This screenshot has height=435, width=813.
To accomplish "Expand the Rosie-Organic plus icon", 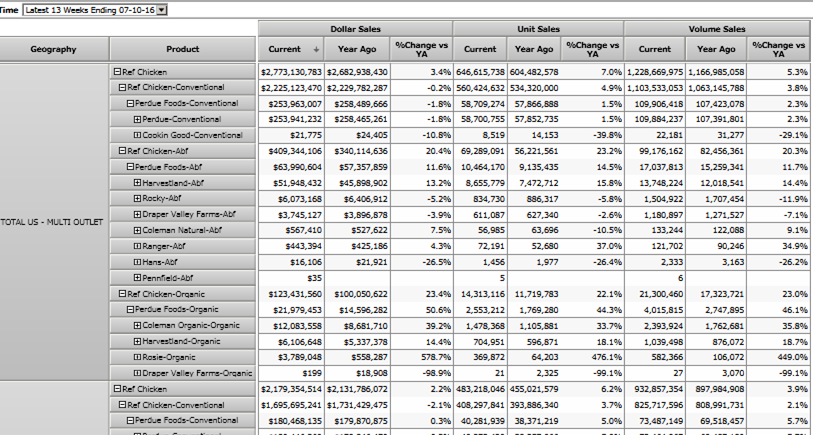I will 137,357.
